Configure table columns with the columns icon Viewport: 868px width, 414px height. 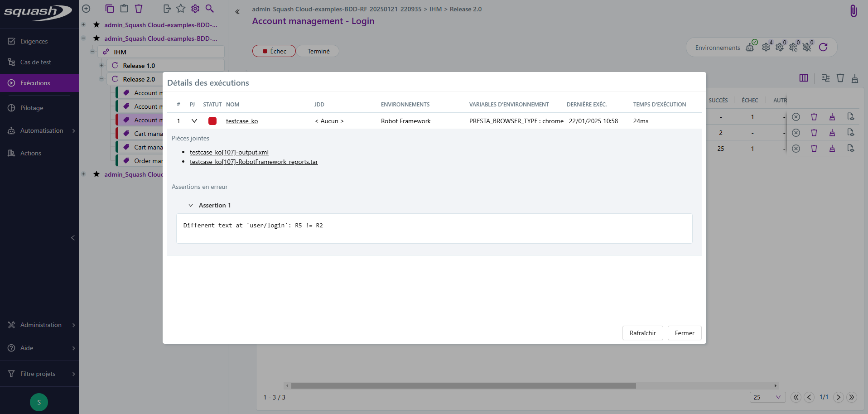(x=804, y=78)
